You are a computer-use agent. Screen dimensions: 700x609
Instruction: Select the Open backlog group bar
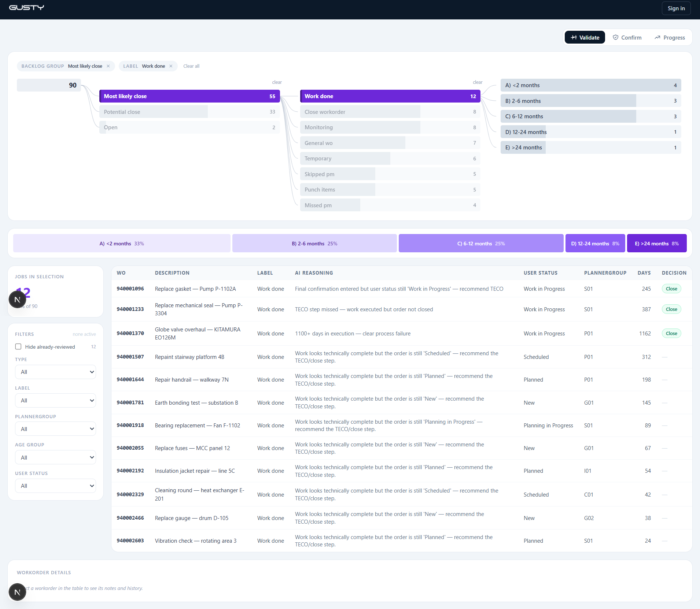(x=189, y=127)
